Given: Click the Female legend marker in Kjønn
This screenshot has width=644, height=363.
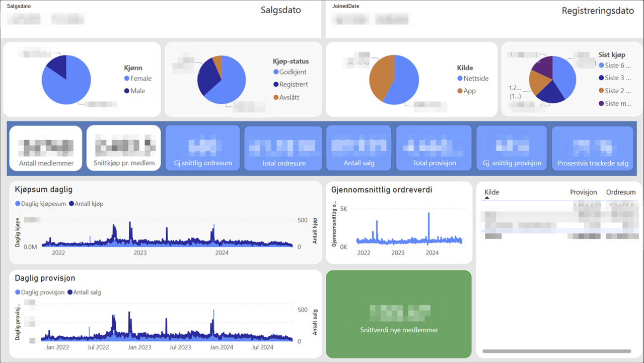Looking at the screenshot, I should (126, 79).
